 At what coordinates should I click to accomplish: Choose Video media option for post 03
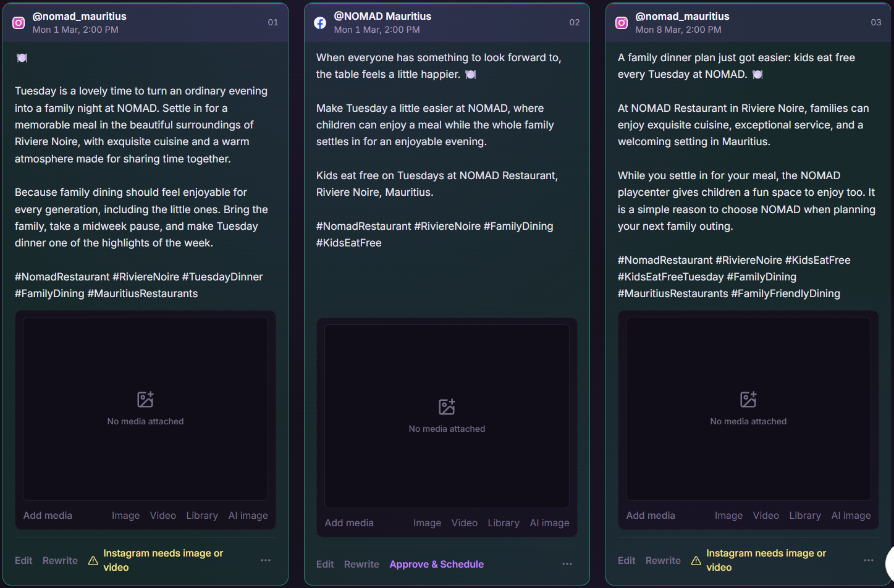766,515
